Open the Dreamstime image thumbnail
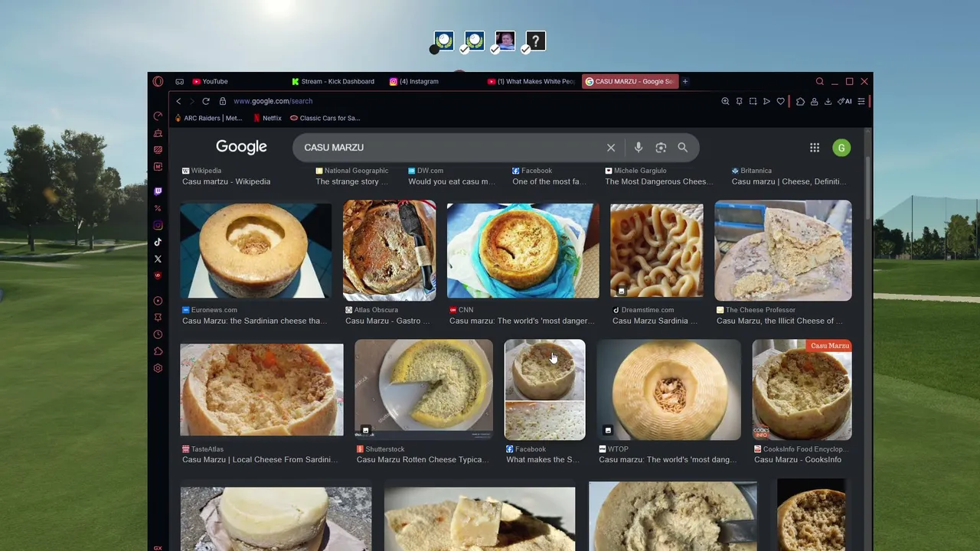Viewport: 980px width, 551px height. click(657, 250)
